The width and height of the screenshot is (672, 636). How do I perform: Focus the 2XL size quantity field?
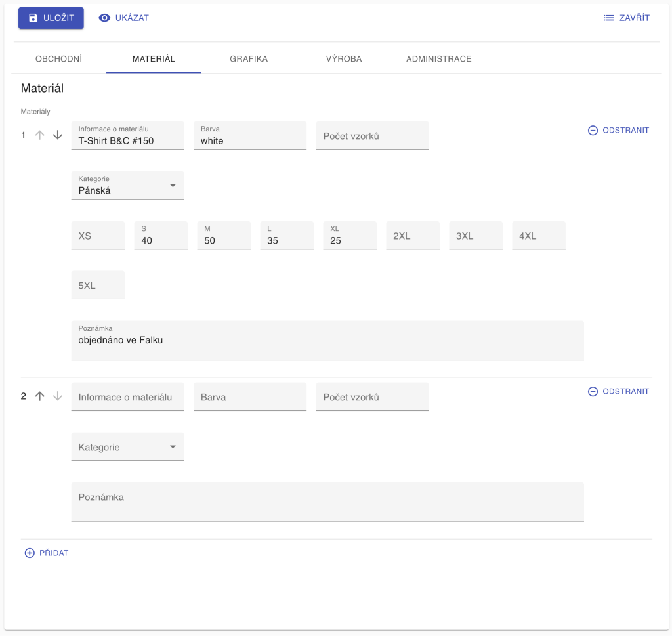point(412,236)
